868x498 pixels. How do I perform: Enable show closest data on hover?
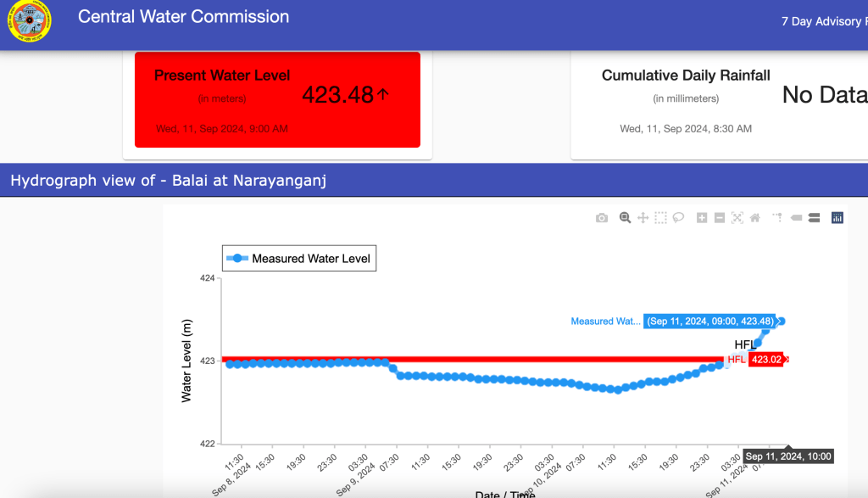pos(796,218)
